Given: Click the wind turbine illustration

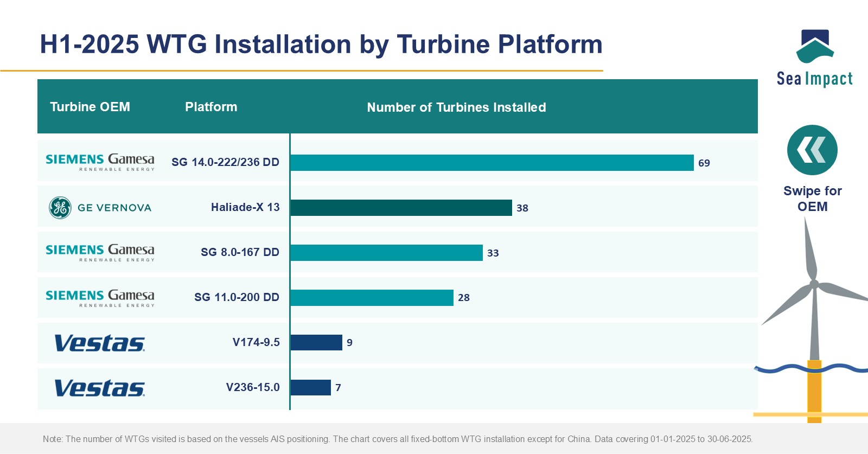Looking at the screenshot, I should [x=814, y=320].
